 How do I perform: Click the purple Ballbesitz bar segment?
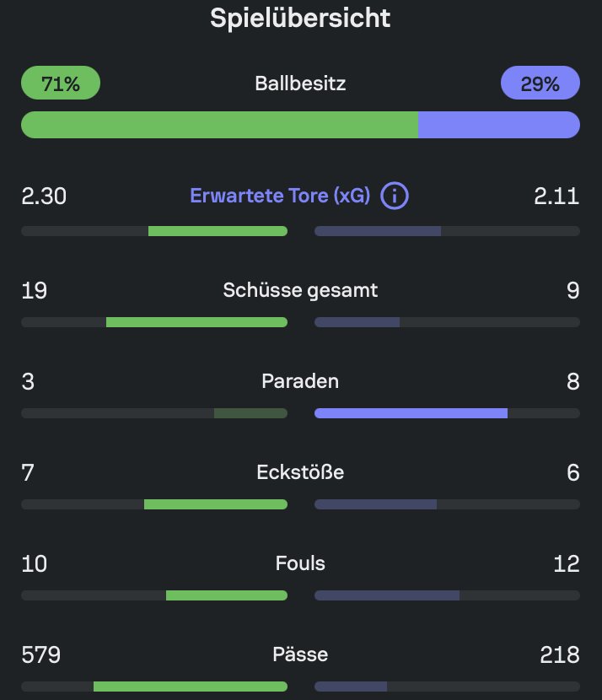point(499,125)
